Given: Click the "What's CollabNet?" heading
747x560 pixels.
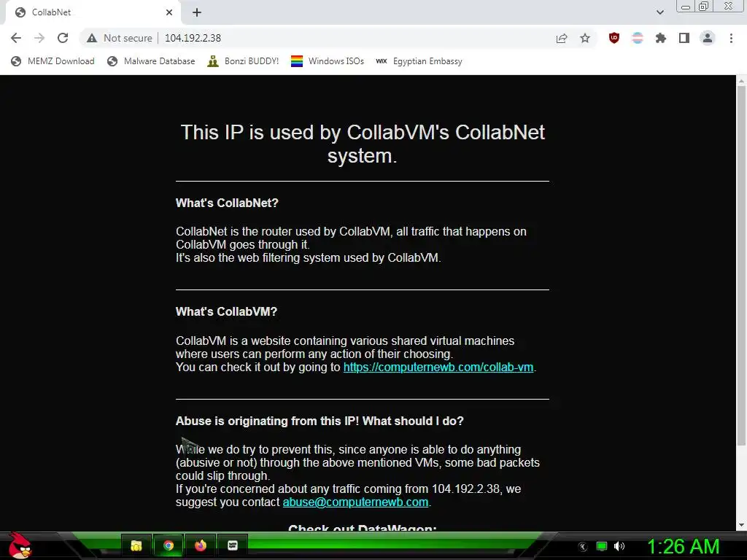Looking at the screenshot, I should [227, 203].
